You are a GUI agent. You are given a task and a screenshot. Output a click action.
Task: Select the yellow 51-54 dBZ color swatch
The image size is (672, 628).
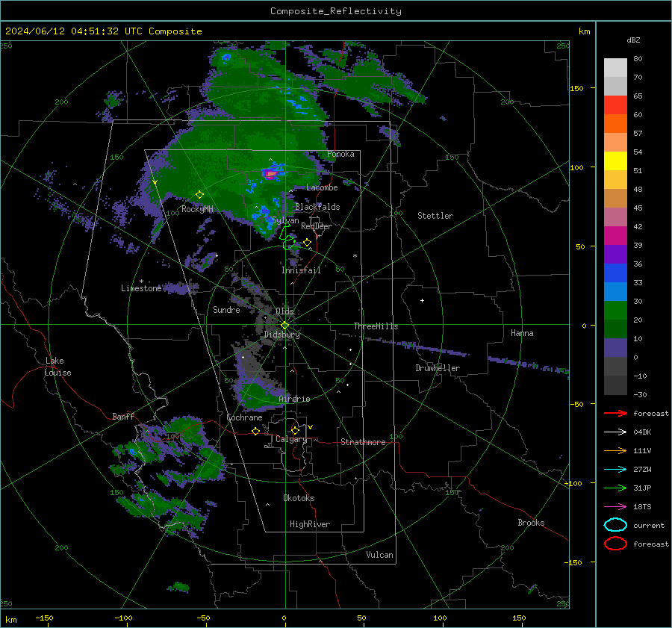click(615, 161)
